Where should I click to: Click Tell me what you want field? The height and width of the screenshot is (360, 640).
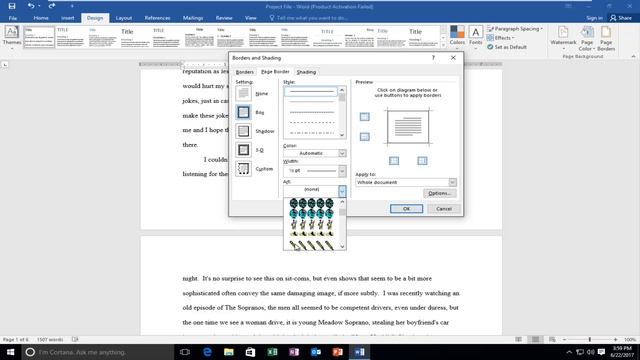(309, 18)
